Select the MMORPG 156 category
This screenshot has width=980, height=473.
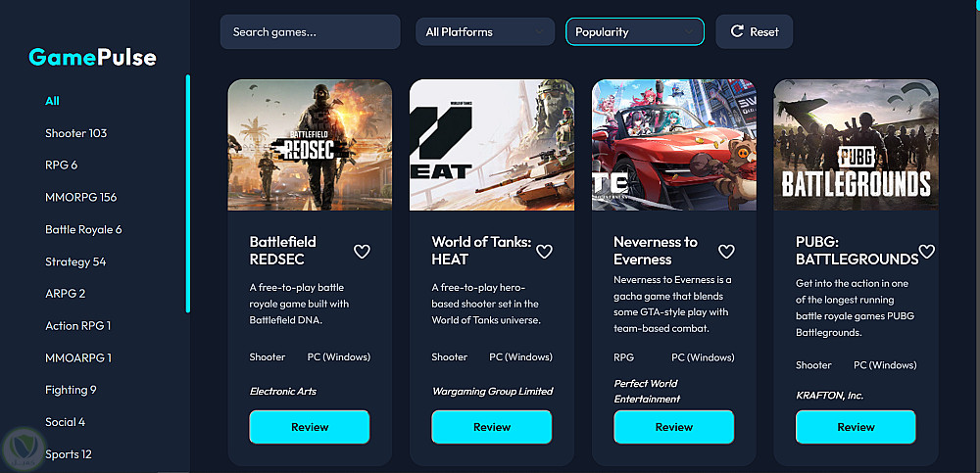pyautogui.click(x=81, y=198)
